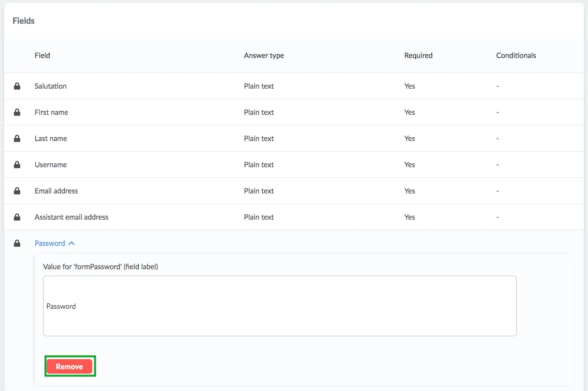Click Yes in the Last name row
Screen dimensions: 588x391
(x=410, y=138)
